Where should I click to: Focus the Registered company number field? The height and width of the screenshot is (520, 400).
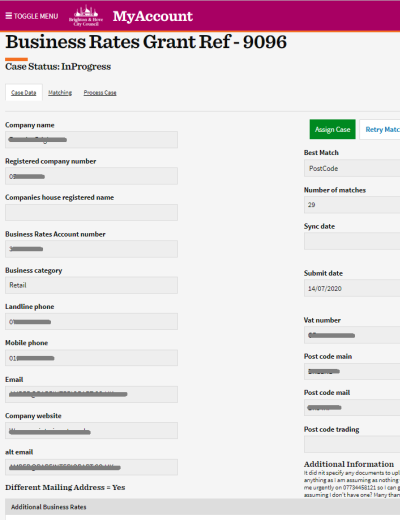point(91,176)
